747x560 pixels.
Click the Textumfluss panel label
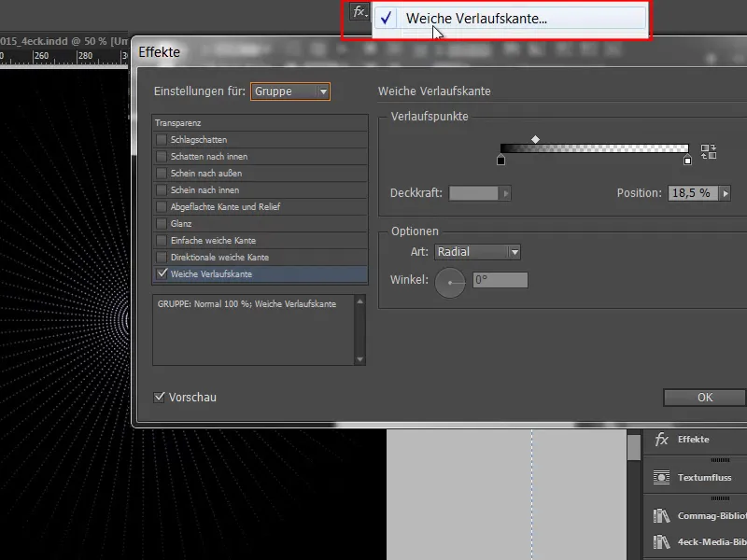[x=704, y=477]
